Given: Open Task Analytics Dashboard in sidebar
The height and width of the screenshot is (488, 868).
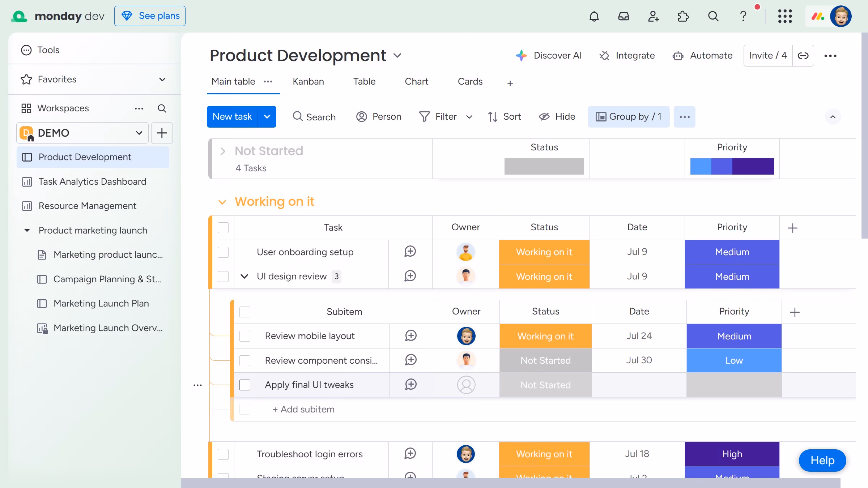Looking at the screenshot, I should 93,182.
